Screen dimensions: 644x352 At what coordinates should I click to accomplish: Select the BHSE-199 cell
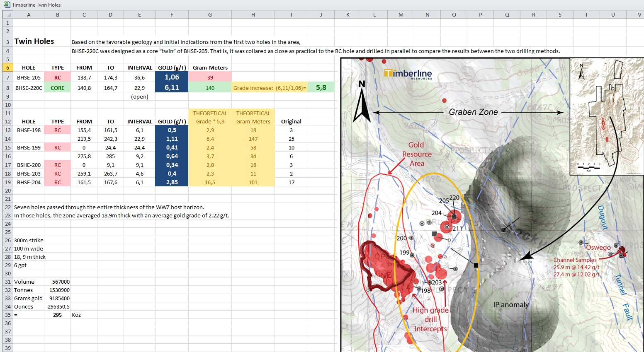click(x=29, y=147)
